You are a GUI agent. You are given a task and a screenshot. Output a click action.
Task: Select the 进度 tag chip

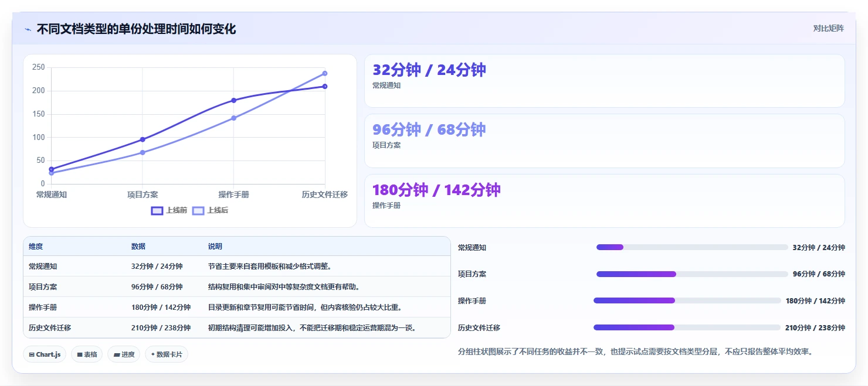coord(124,354)
